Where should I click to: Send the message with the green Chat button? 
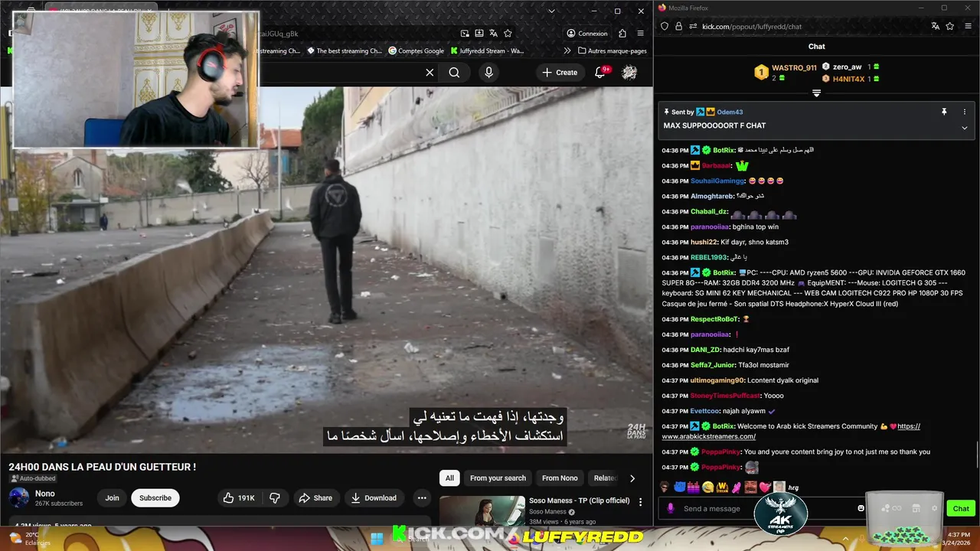click(961, 508)
